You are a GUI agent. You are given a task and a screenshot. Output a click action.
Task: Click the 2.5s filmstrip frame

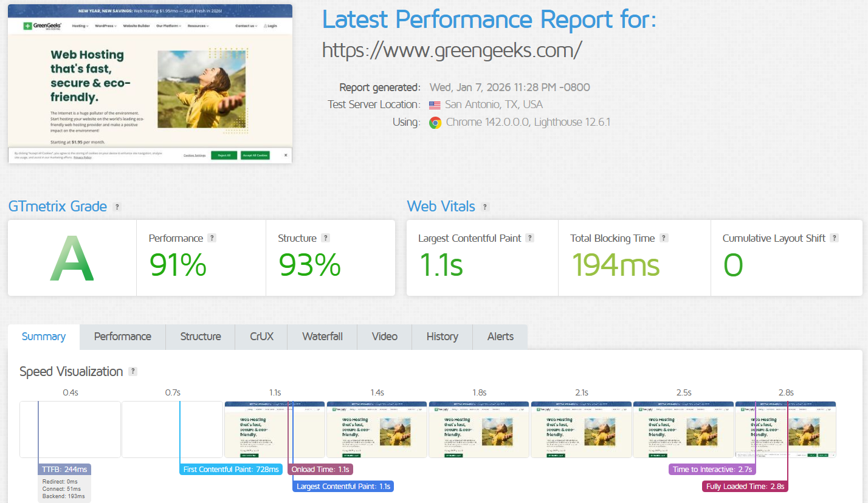tap(683, 429)
